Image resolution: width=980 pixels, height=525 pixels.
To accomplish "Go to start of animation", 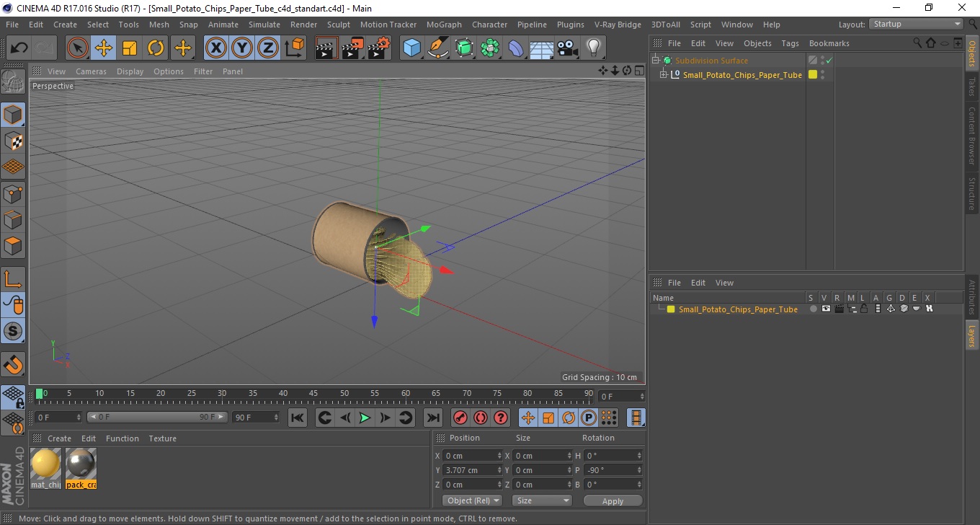I will 298,418.
